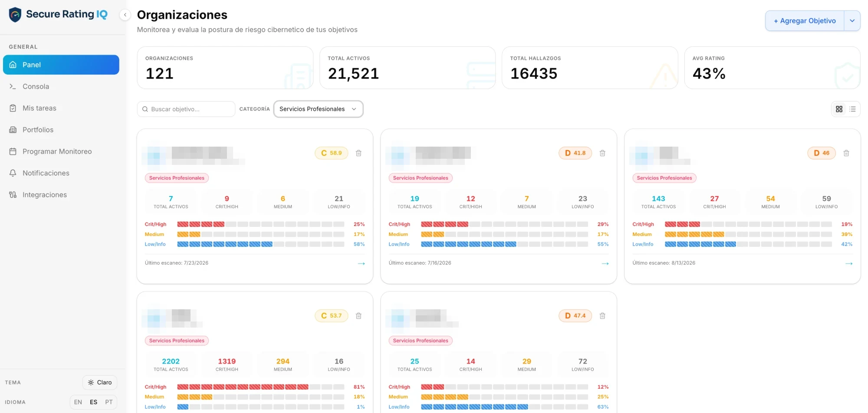Click the Programar Monitoreo calendar icon
The height and width of the screenshot is (413, 868).
pyautogui.click(x=13, y=151)
